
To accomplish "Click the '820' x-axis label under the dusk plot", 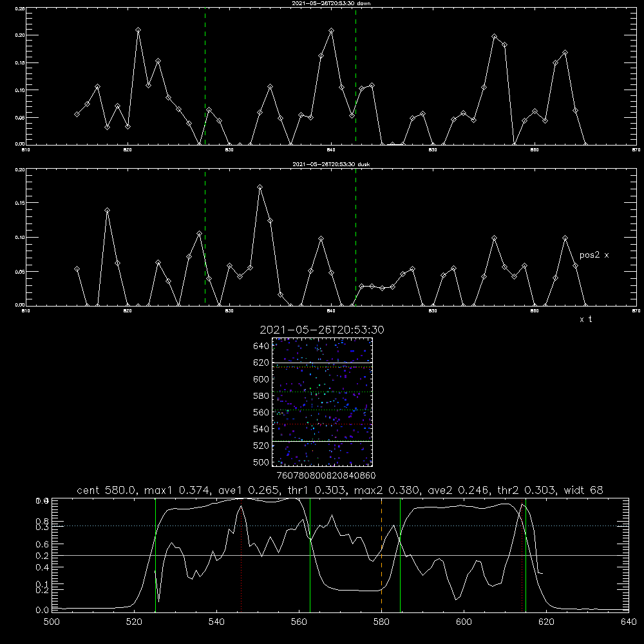I will click(128, 311).
